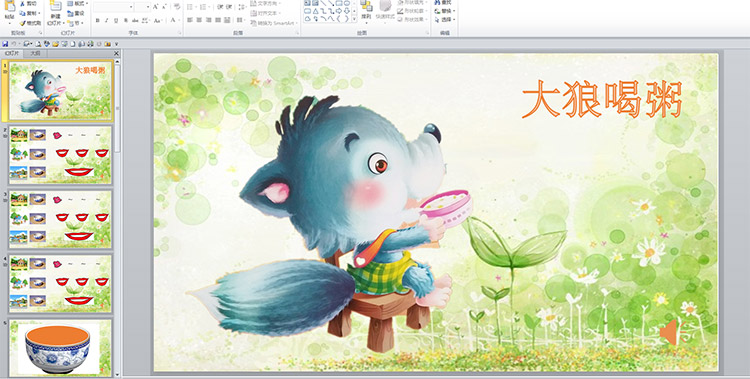Switch to the Outline (大纲) tab
This screenshot has height=379, width=750.
35,54
